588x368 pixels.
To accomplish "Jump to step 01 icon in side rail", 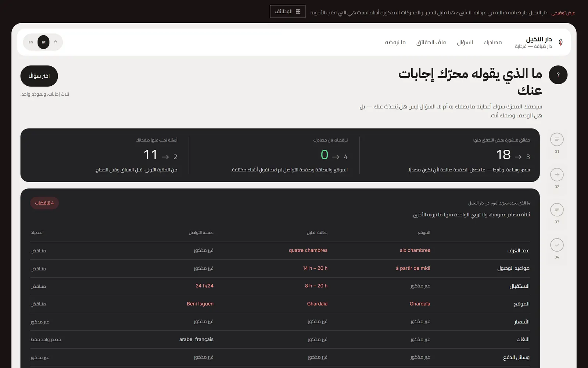I will pos(557,139).
